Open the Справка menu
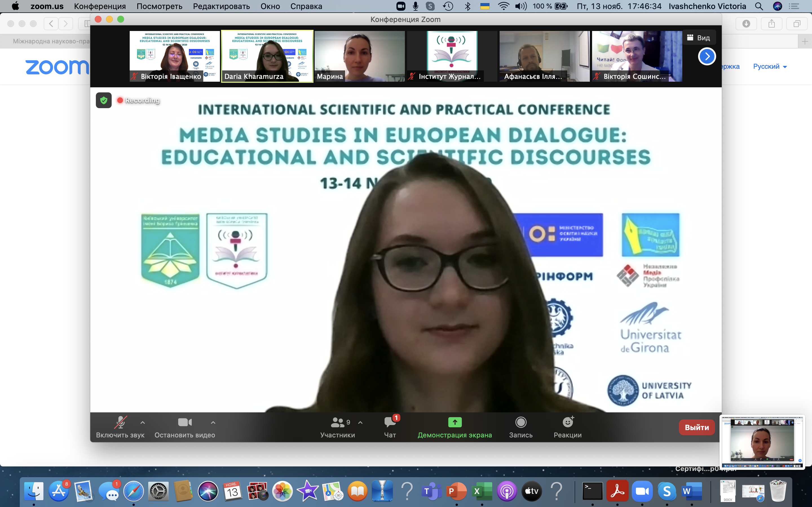Screen dimensions: 812x507 pyautogui.click(x=306, y=6)
